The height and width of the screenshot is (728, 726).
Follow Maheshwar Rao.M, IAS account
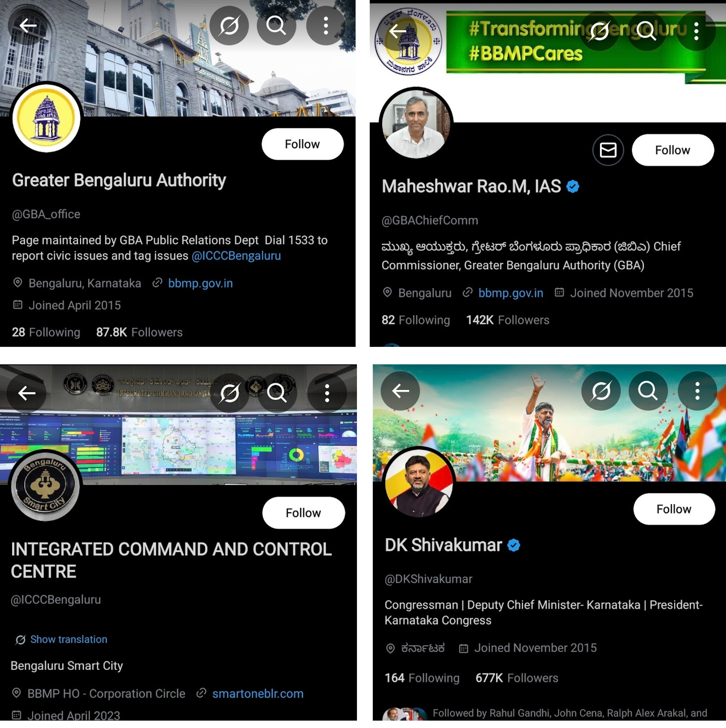pyautogui.click(x=673, y=150)
